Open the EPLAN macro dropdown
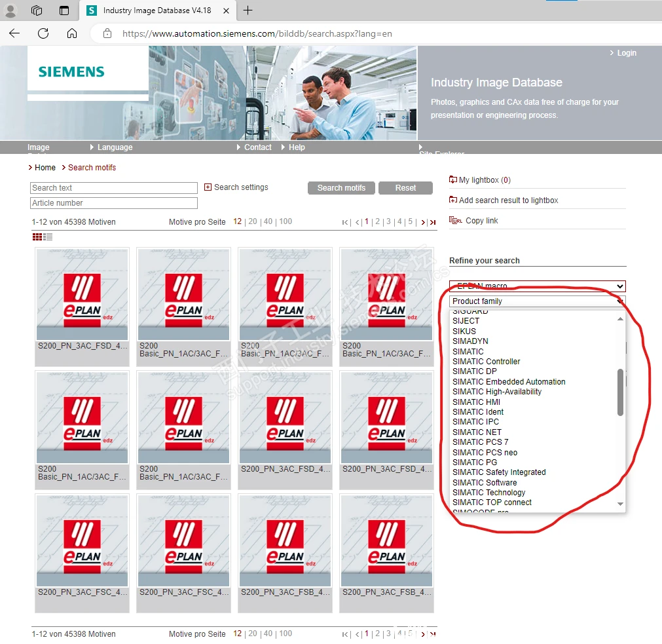 (x=537, y=286)
